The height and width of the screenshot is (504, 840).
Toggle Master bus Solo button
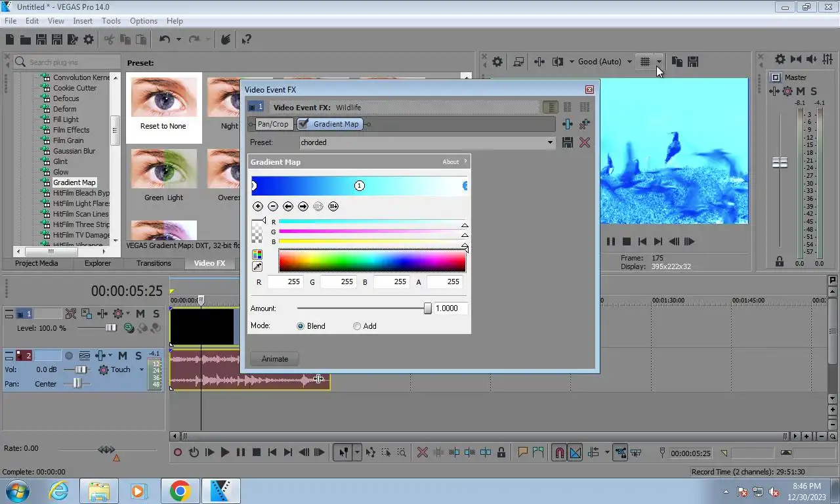click(x=814, y=91)
